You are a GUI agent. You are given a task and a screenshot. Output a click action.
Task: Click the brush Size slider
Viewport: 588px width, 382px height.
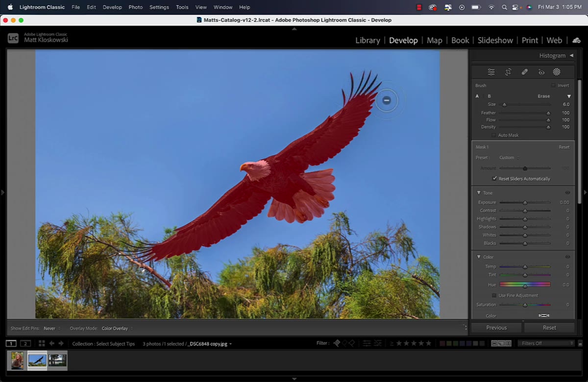(x=525, y=104)
